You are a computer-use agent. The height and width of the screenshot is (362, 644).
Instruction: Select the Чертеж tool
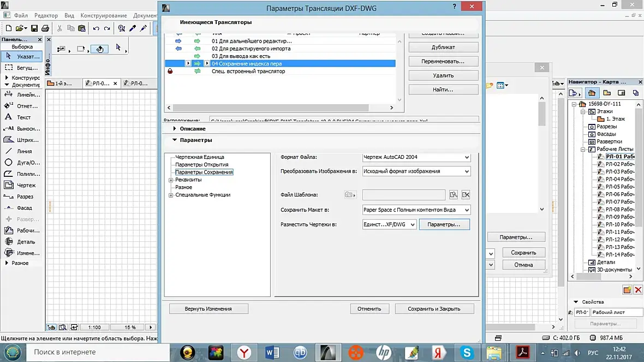click(x=22, y=185)
